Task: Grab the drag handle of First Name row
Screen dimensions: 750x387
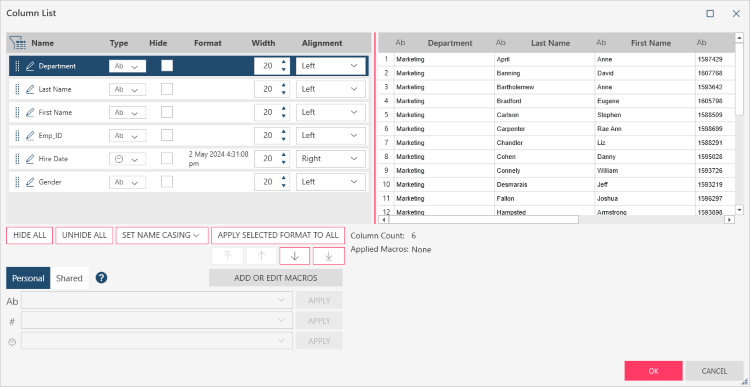Action: coord(18,112)
